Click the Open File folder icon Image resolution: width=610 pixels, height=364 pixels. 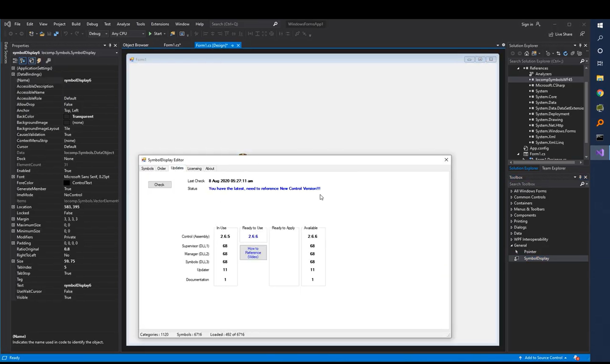click(x=42, y=34)
